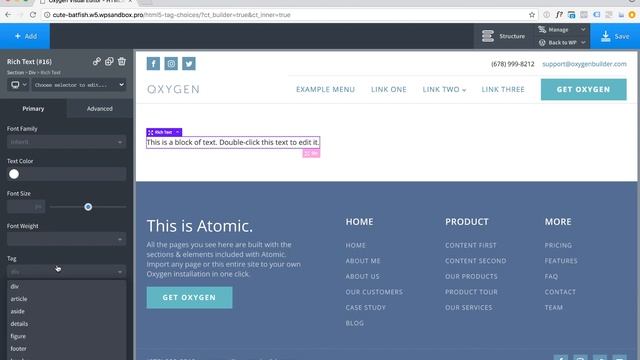Click the Font Size slider handle
Screen dimensions: 640x360
pyautogui.click(x=88, y=207)
